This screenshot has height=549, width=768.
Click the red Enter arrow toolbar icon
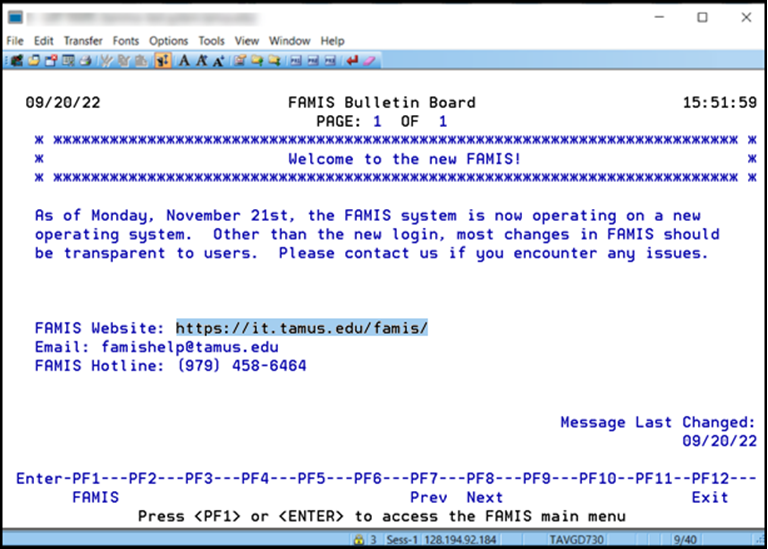point(352,61)
